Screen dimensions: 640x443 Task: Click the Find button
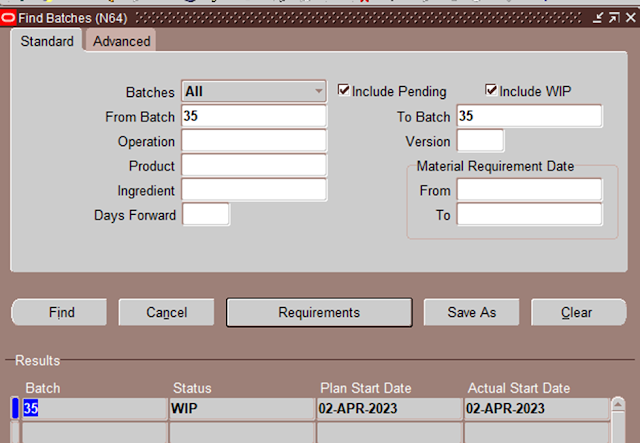60,312
